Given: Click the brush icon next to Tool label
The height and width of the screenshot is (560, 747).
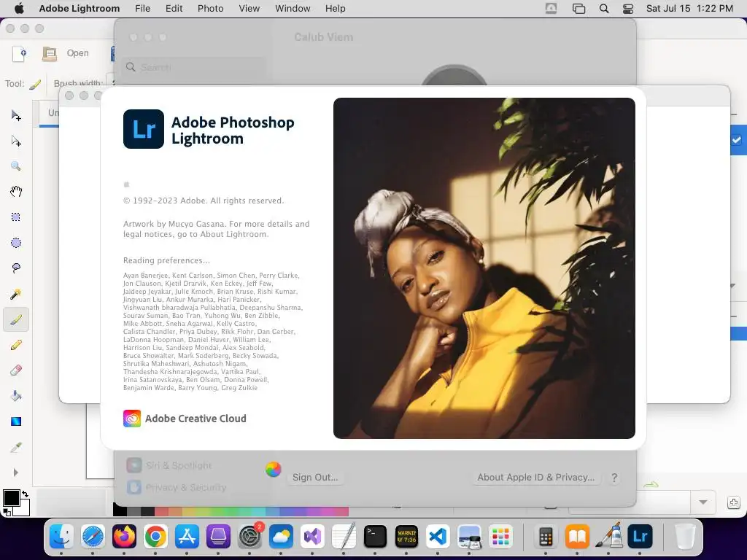Looking at the screenshot, I should (x=35, y=85).
